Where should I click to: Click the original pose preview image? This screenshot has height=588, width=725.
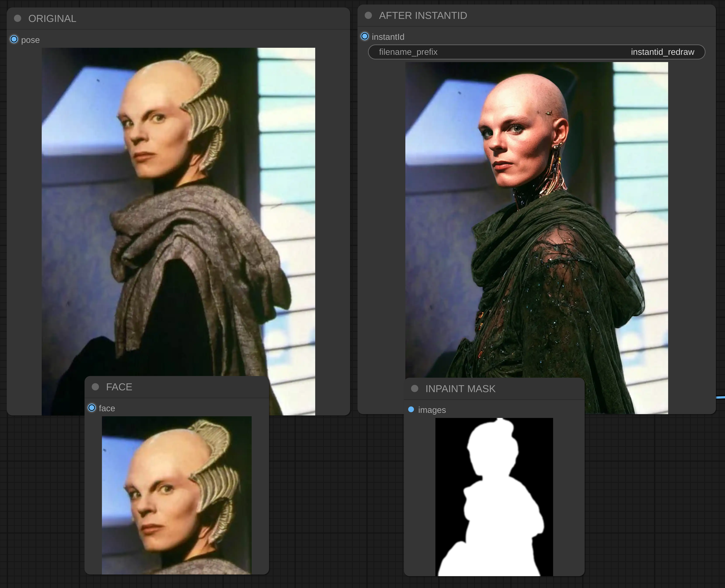[x=178, y=203]
